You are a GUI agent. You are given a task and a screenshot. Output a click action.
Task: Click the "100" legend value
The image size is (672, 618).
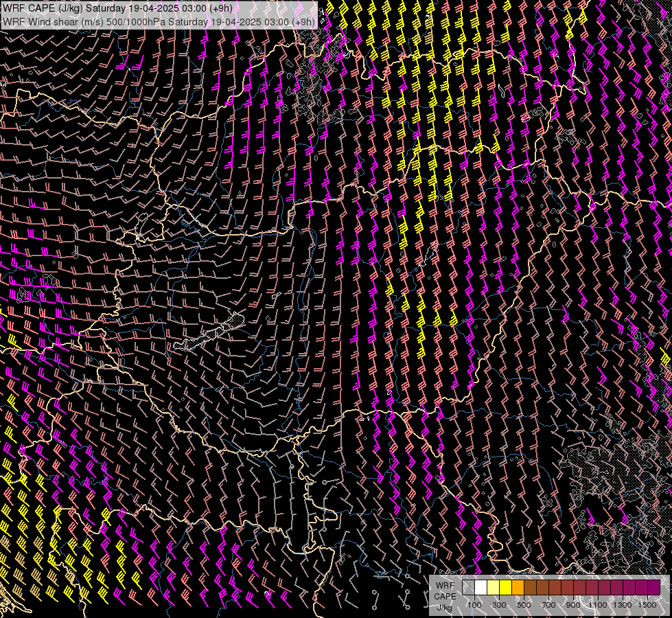(x=474, y=605)
